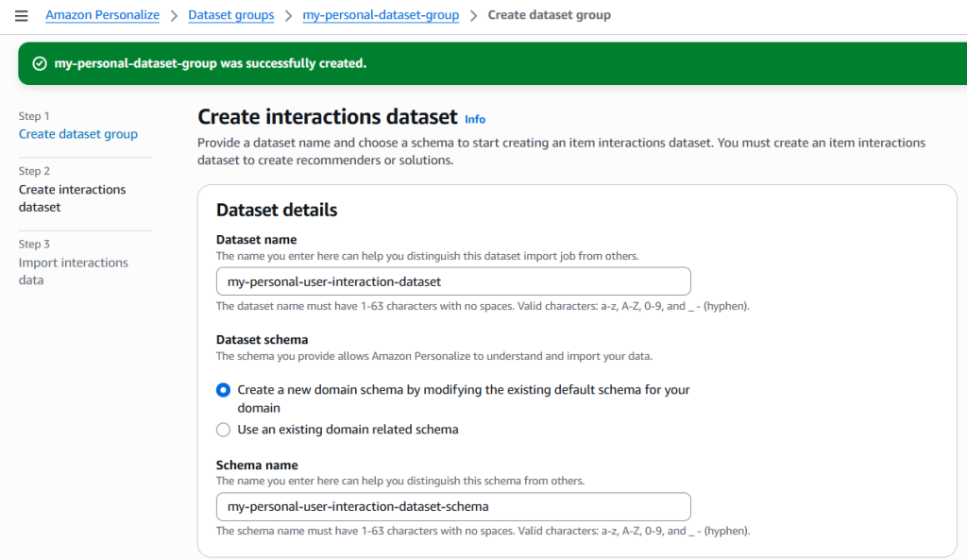967x560 pixels.
Task: Go to Dataset groups breadcrumb
Action: click(230, 15)
